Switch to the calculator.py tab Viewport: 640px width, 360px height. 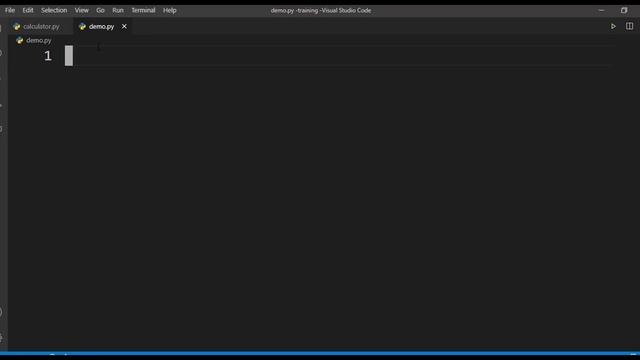point(41,27)
